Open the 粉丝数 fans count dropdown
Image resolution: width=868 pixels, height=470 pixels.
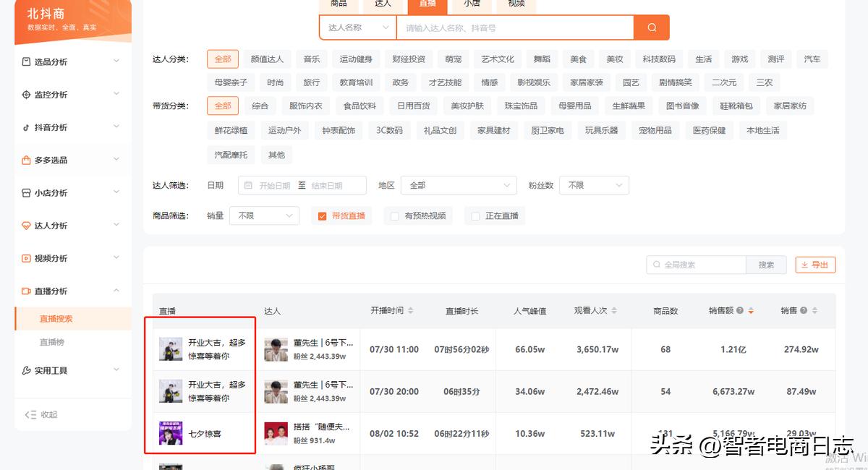tap(594, 185)
